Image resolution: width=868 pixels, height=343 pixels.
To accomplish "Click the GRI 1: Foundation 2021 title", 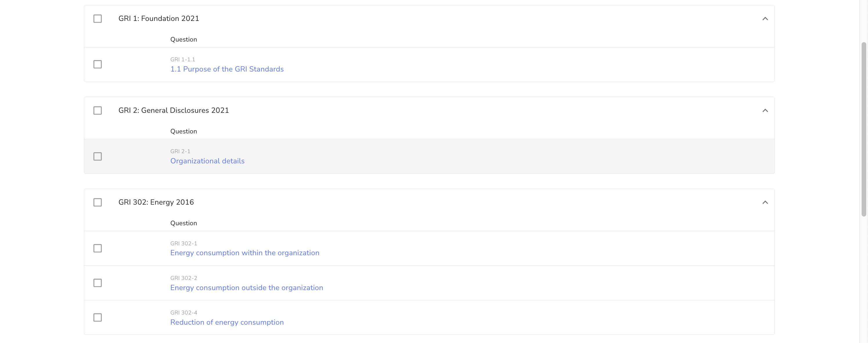I will point(159,19).
